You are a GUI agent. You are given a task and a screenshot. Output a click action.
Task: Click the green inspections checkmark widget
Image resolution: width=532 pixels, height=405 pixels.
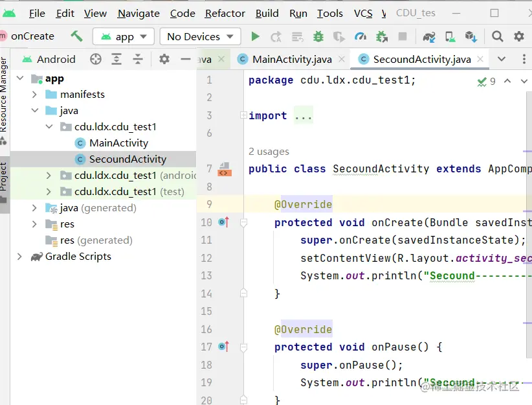click(486, 82)
